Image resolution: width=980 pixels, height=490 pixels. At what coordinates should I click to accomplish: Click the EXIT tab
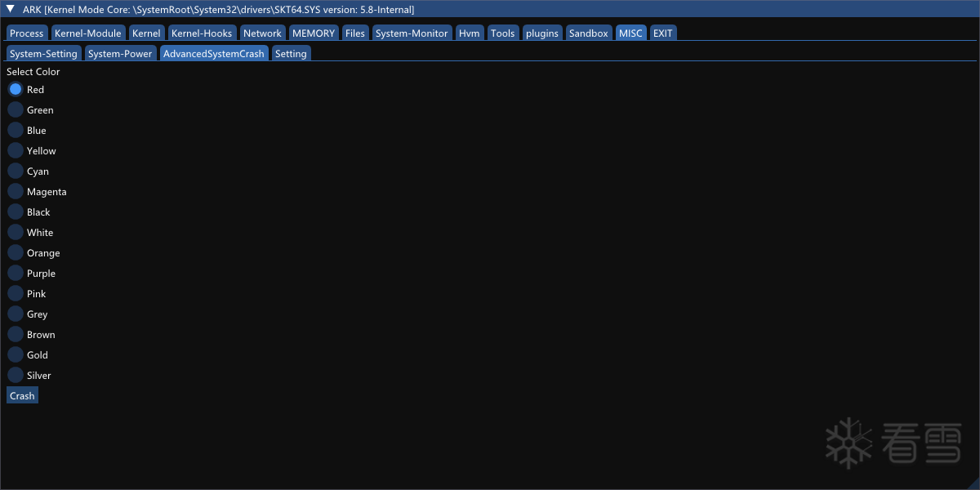click(663, 33)
